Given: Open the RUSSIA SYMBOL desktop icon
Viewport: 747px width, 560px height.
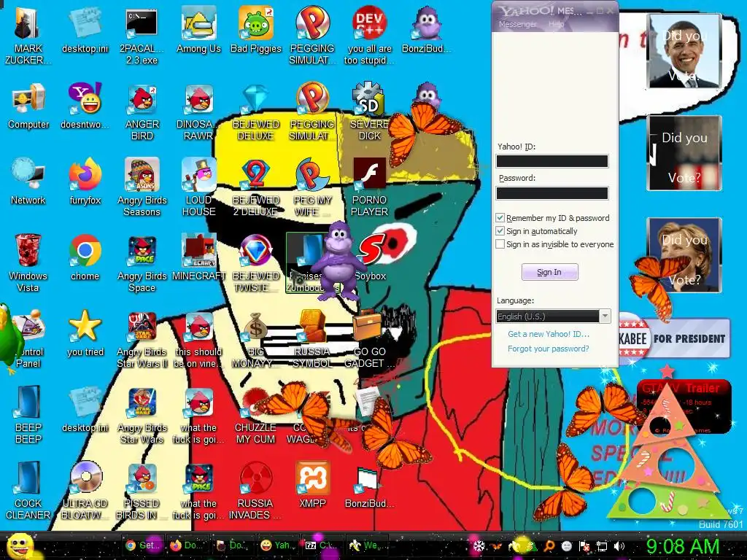Looking at the screenshot, I should pyautogui.click(x=312, y=339).
